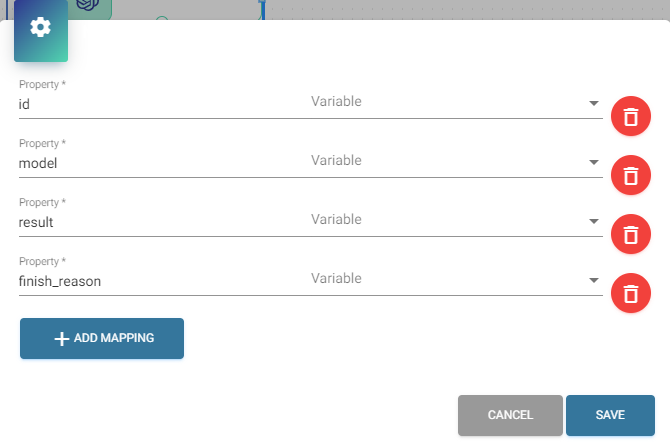Delete the finish_reason mapping
The width and height of the screenshot is (670, 447).
click(x=630, y=294)
